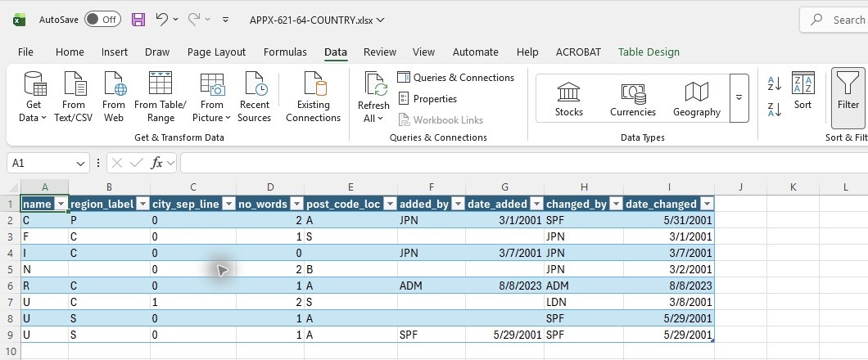Open Recent Sources
This screenshot has height=360, width=868.
254,97
